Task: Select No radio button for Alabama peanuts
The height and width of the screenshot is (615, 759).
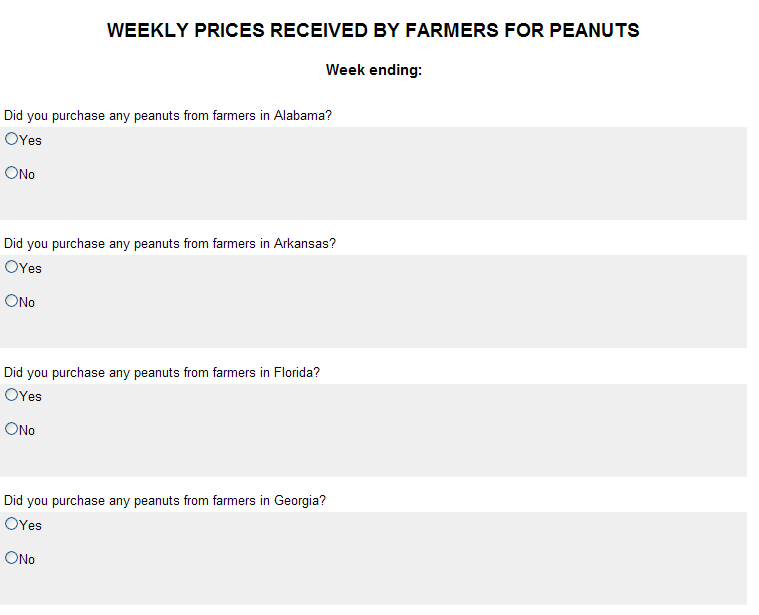Action: click(12, 173)
